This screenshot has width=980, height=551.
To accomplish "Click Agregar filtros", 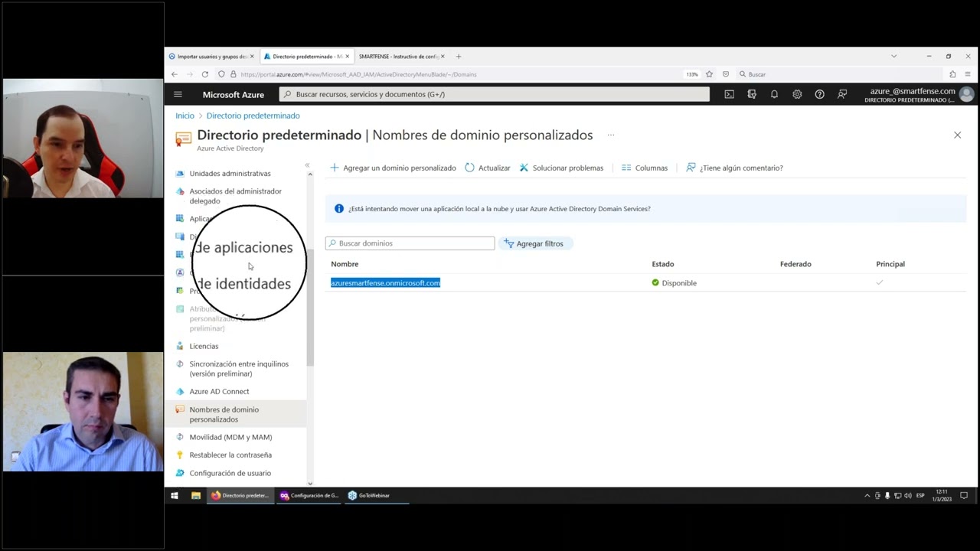I will click(x=534, y=243).
